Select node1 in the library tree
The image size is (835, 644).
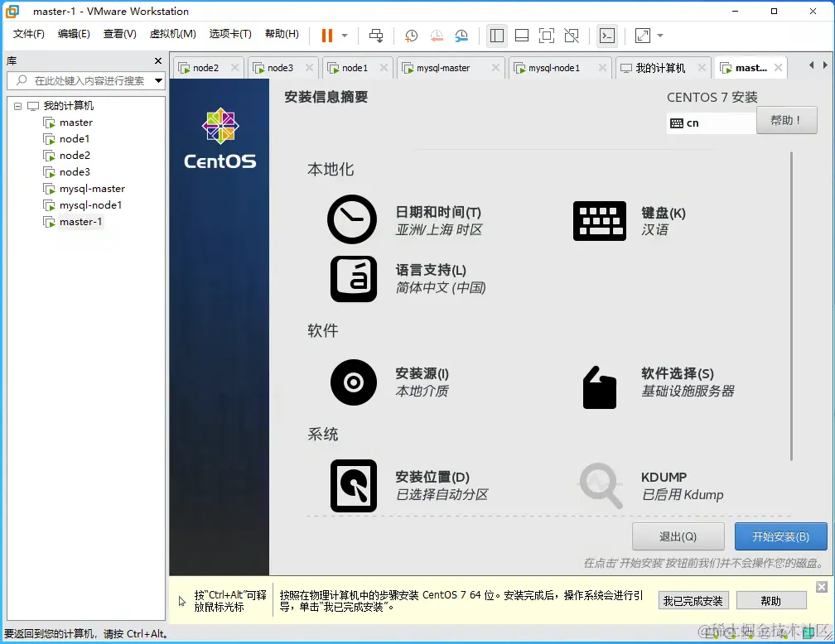(x=75, y=139)
